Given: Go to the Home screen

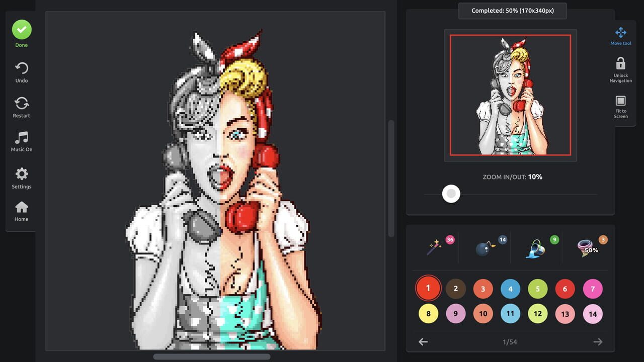Looking at the screenshot, I should point(22,207).
